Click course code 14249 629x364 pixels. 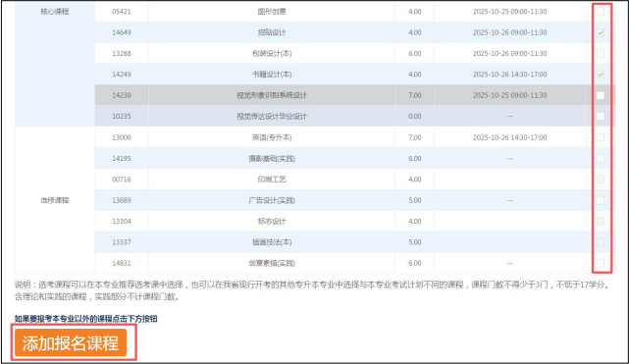pyautogui.click(x=121, y=75)
